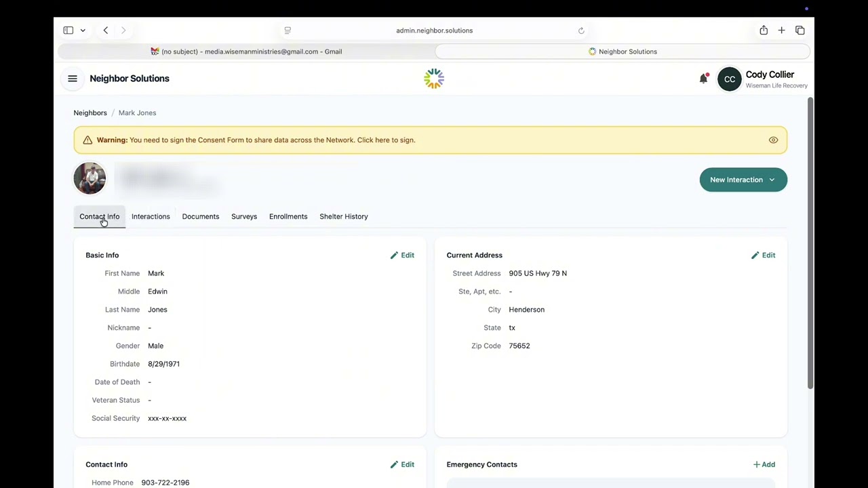Click the Safari share icon
Screen dimensions: 868x488
click(x=764, y=30)
